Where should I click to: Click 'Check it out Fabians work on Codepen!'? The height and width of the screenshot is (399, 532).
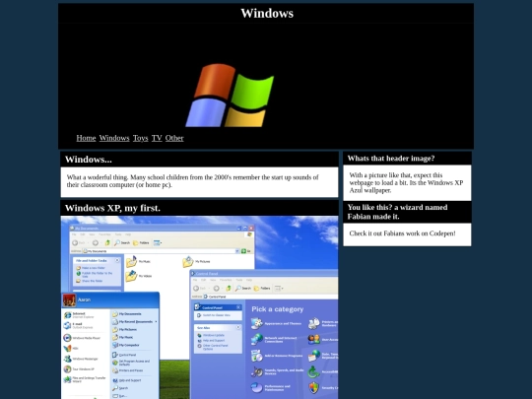[x=402, y=233]
